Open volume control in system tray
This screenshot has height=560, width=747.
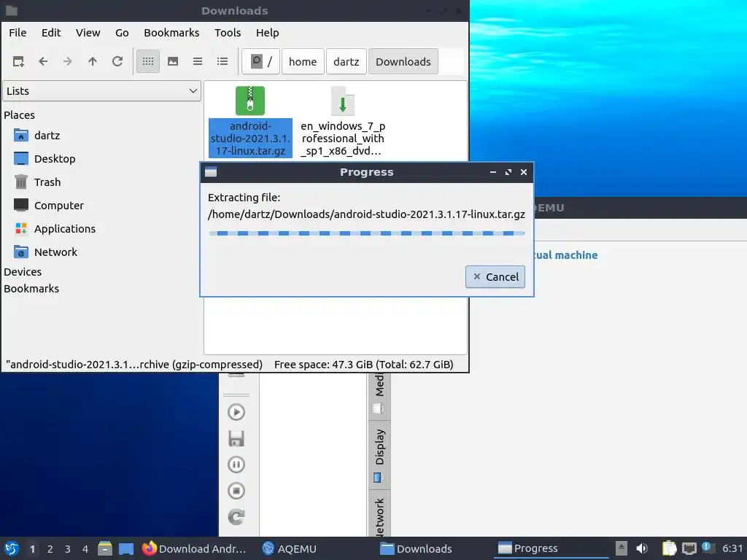coord(642,548)
